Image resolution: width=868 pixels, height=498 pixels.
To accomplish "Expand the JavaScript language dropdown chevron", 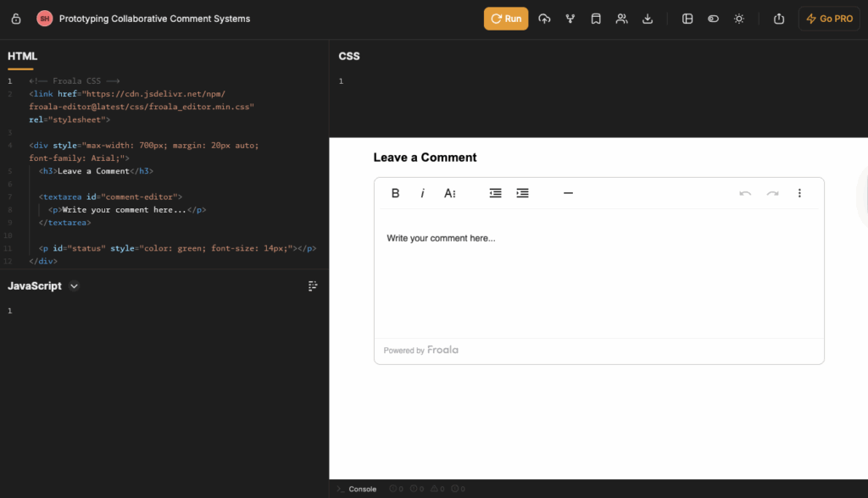I will pos(75,286).
